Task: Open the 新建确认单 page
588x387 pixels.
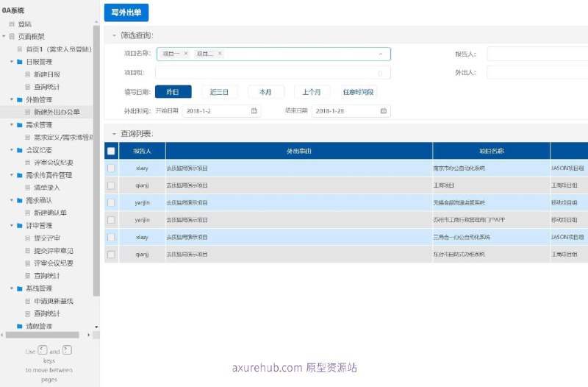Action: pos(50,213)
